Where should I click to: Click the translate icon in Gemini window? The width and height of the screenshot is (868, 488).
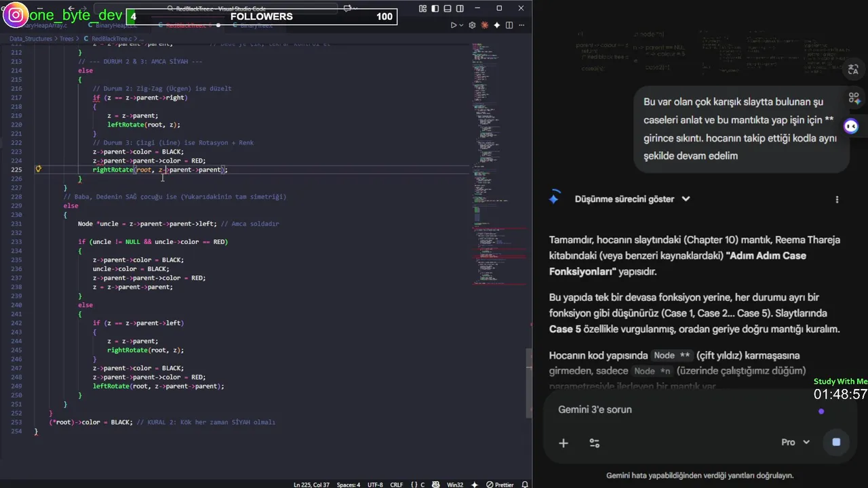coord(853,69)
